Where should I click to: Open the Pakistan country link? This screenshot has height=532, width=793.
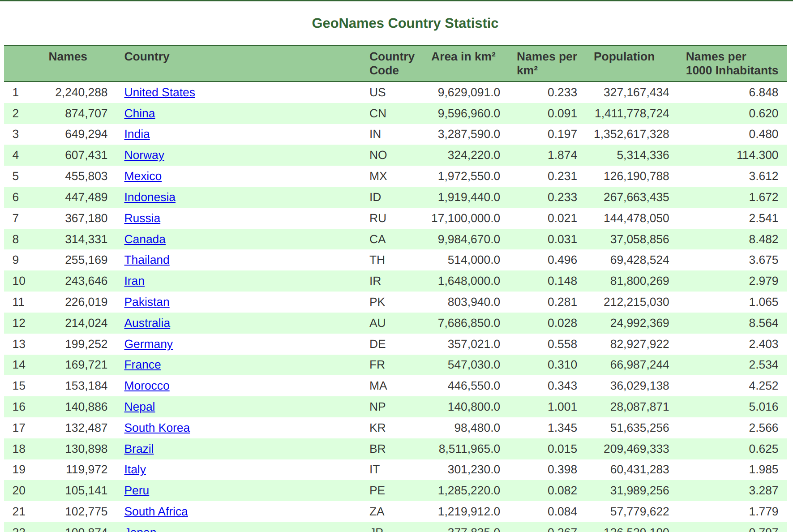coord(147,302)
